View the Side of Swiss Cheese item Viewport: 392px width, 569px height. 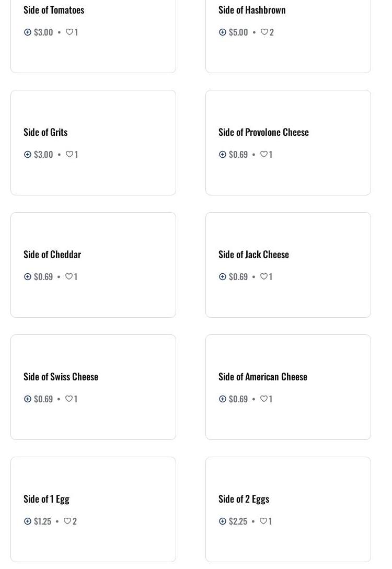pos(61,377)
